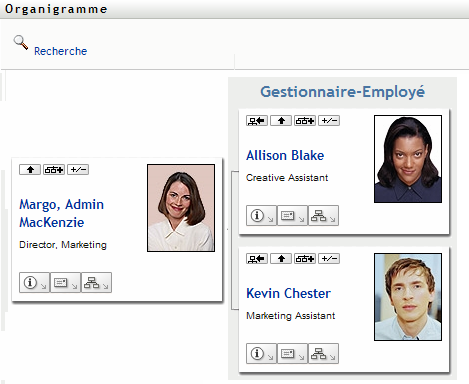The height and width of the screenshot is (384, 469).
Task: Click up-arrow icon on Allison Blake card
Action: click(x=281, y=121)
